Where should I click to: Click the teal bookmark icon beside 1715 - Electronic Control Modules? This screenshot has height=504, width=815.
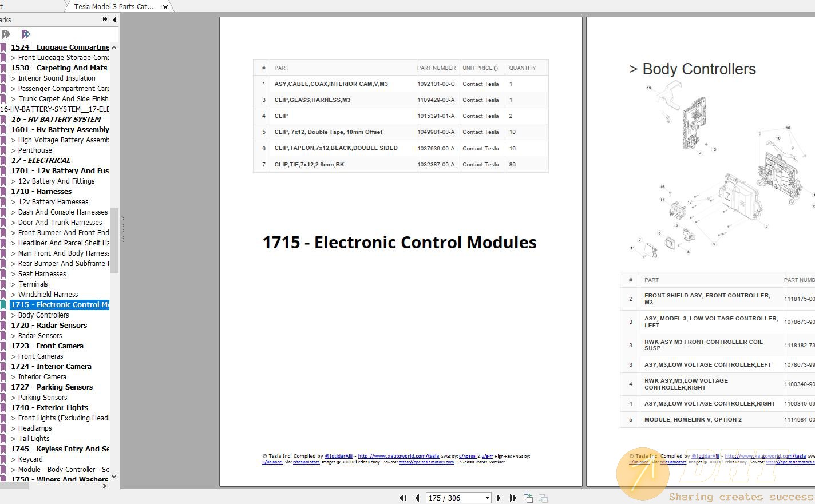point(3,305)
